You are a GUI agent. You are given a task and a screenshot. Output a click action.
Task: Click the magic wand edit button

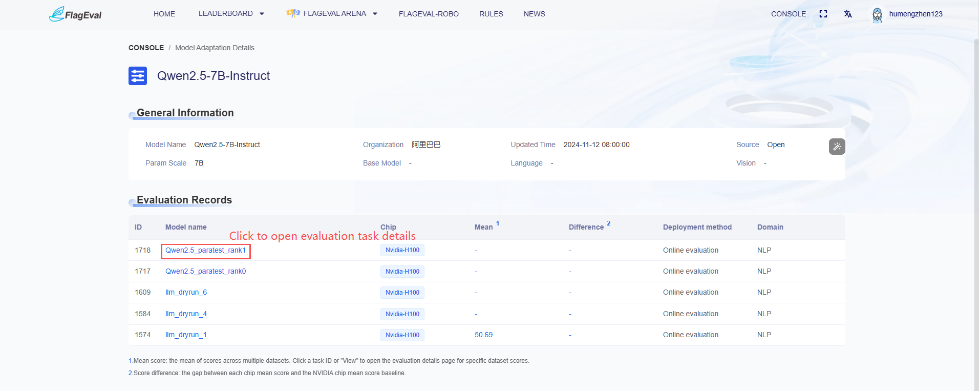837,147
